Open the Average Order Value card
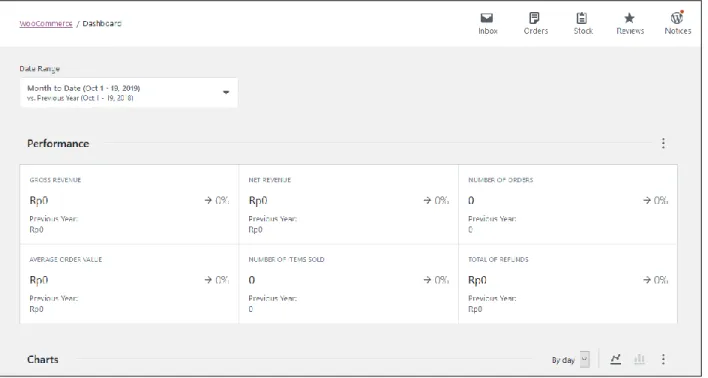Viewport: 708px width, 378px height. [129, 284]
